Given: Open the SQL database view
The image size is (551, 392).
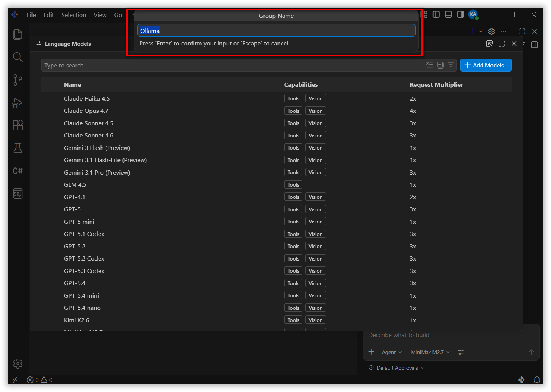Looking at the screenshot, I should 18,194.
